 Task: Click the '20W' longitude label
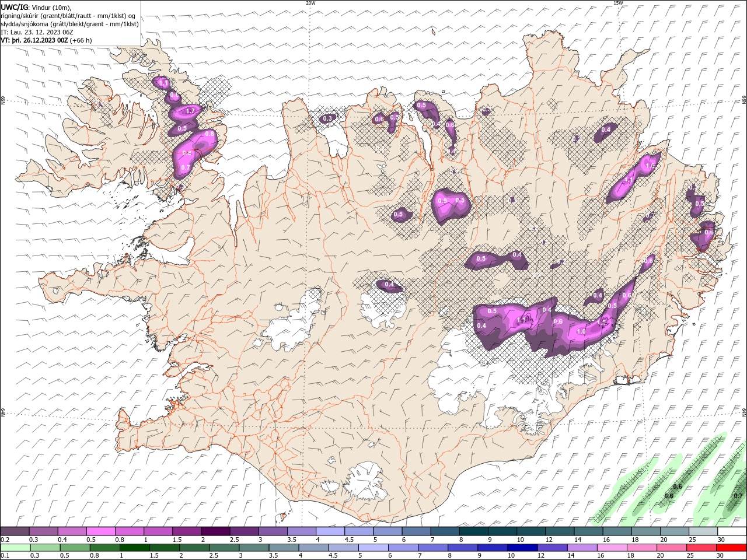(310, 2)
